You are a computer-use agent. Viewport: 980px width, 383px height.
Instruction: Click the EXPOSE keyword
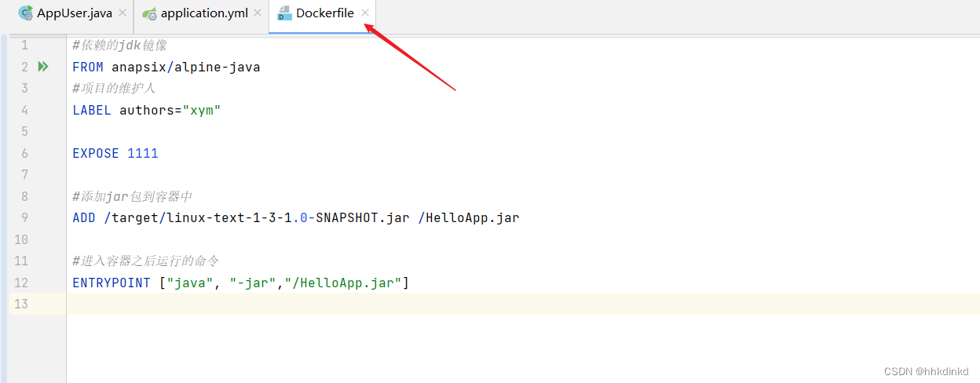tap(96, 153)
